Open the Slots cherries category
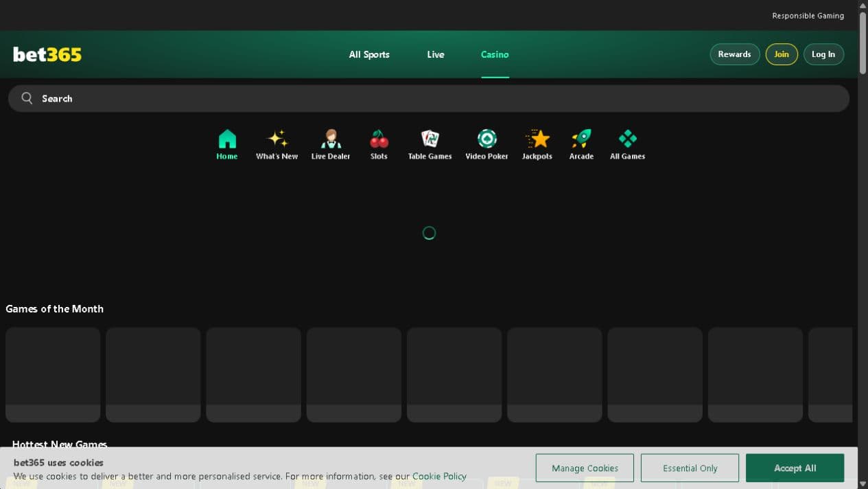Viewport: 868px width, 489px height. 379,145
